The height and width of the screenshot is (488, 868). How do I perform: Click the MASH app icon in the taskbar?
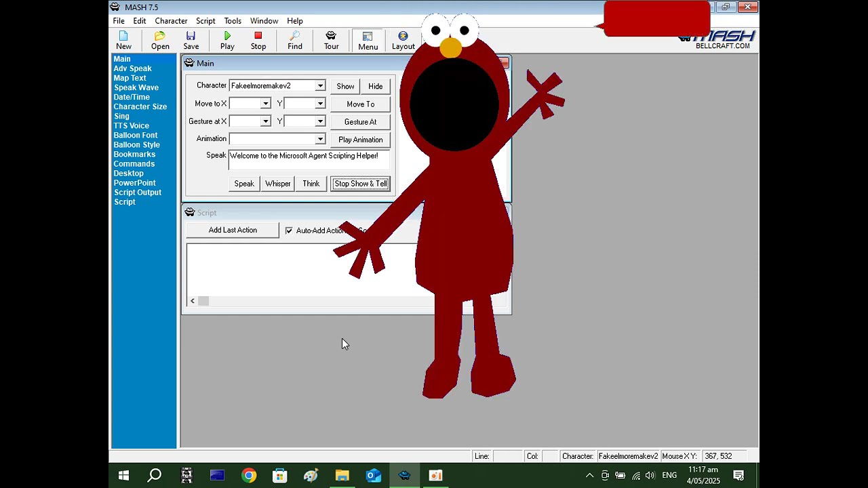click(405, 476)
